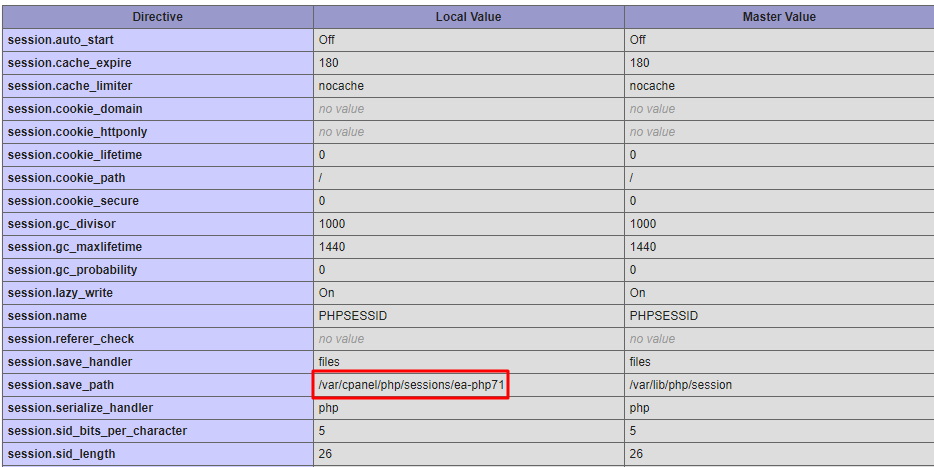934x467 pixels.
Task: Click local value 0 for cookie_lifetime
Action: pyautogui.click(x=322, y=155)
